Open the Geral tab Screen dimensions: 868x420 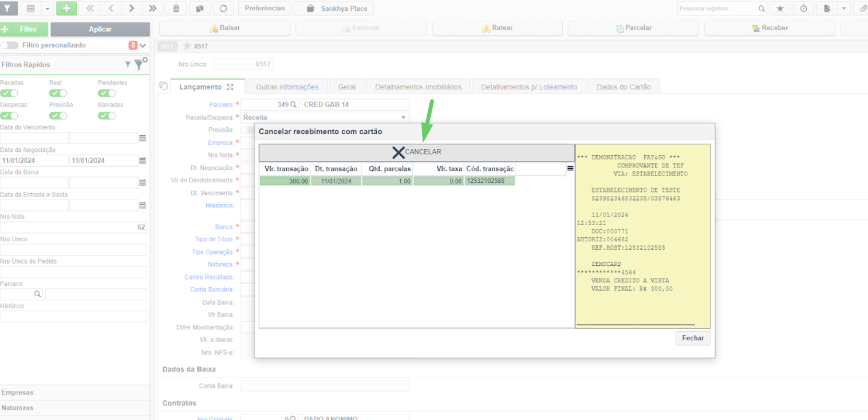click(347, 87)
